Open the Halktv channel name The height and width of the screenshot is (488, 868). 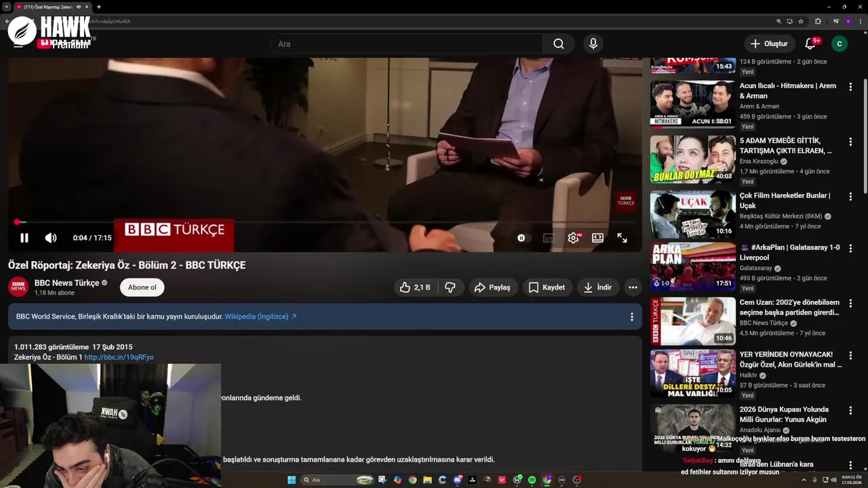point(749,375)
